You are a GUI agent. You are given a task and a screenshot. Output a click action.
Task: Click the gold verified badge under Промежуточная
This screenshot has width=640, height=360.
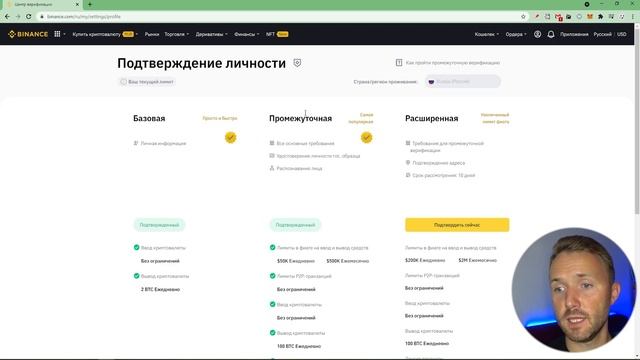tap(367, 138)
